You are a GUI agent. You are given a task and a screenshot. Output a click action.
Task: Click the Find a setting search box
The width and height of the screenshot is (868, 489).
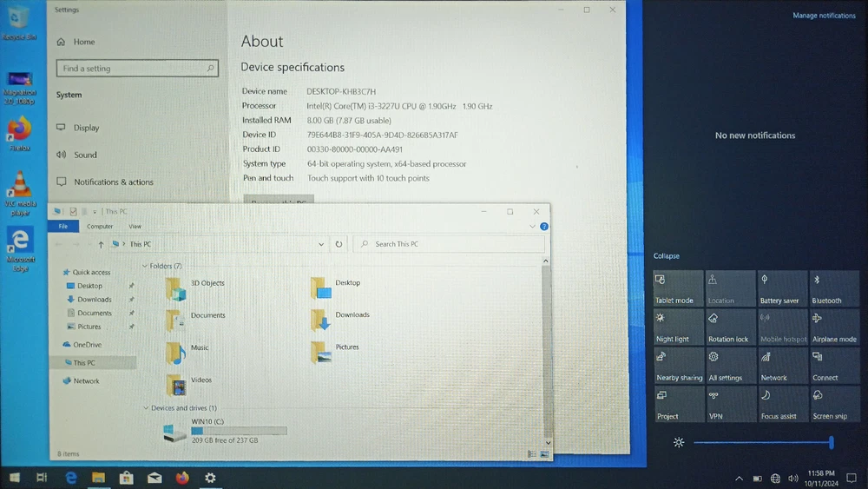[x=136, y=68]
